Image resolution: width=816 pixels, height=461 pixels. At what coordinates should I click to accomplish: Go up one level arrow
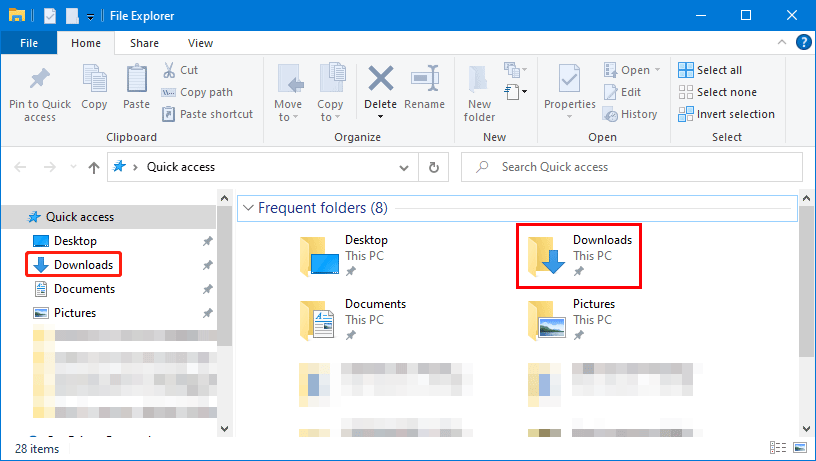click(94, 167)
